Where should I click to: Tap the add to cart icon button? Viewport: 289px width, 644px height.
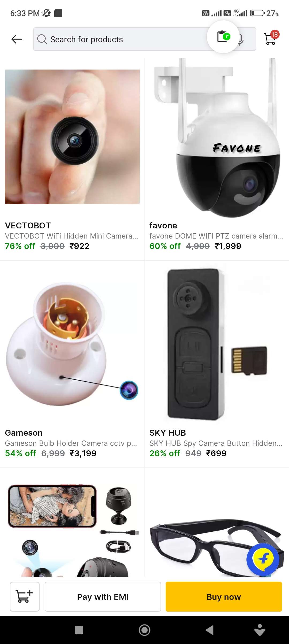click(25, 596)
